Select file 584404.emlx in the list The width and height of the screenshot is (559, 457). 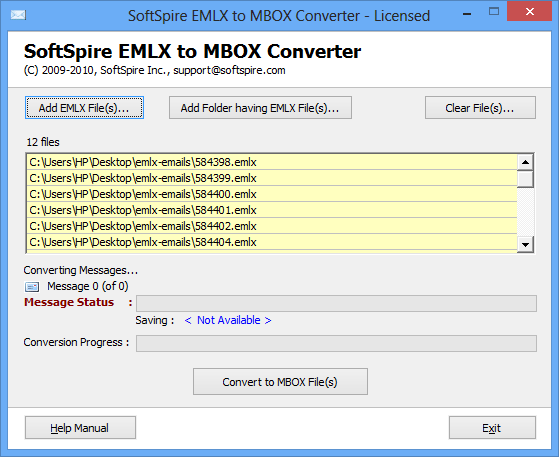[272, 242]
